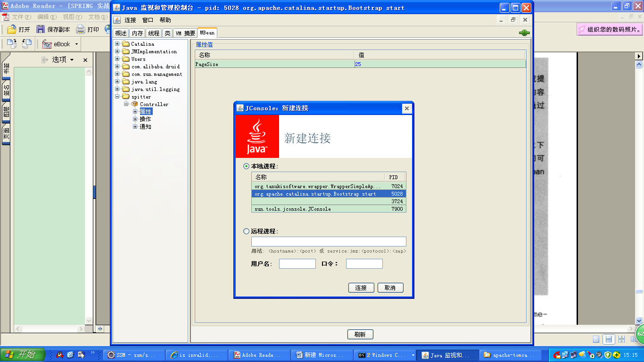Screen dimensions: 644x362
Task: Open the JConsole 连接 menu
Action: click(130, 20)
